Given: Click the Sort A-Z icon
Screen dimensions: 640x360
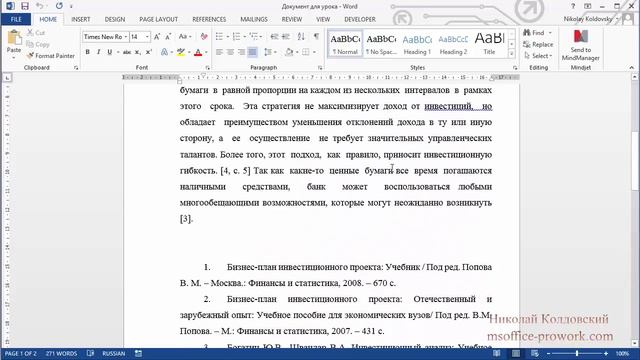Looking at the screenshot, I should [x=301, y=37].
